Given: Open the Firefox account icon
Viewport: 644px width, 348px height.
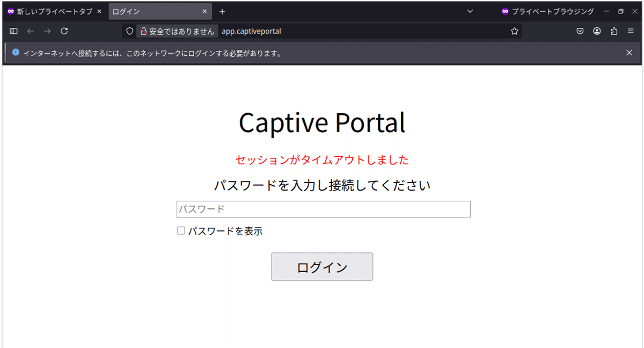Looking at the screenshot, I should pos(597,31).
